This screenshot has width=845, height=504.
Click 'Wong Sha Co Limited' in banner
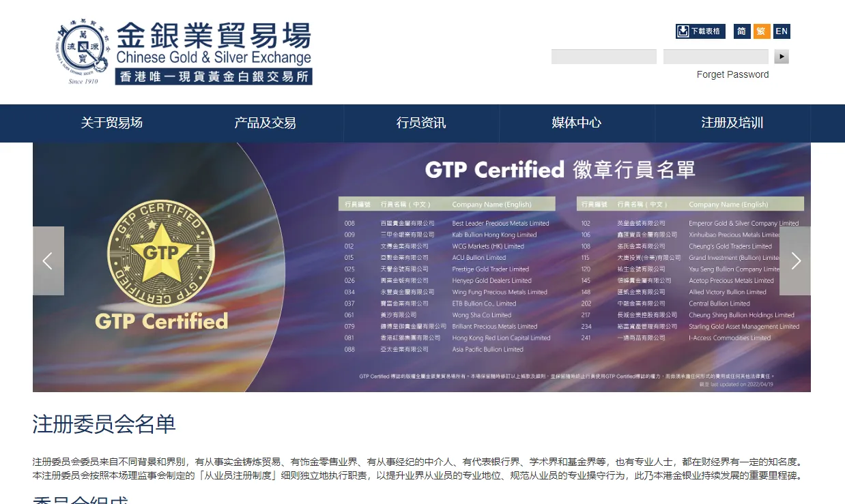(481, 315)
